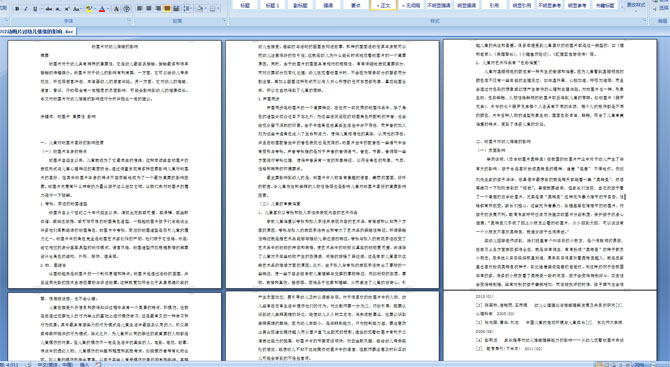Toggle underline formatting button
Screen dimensions: 670x367
point(35,9)
